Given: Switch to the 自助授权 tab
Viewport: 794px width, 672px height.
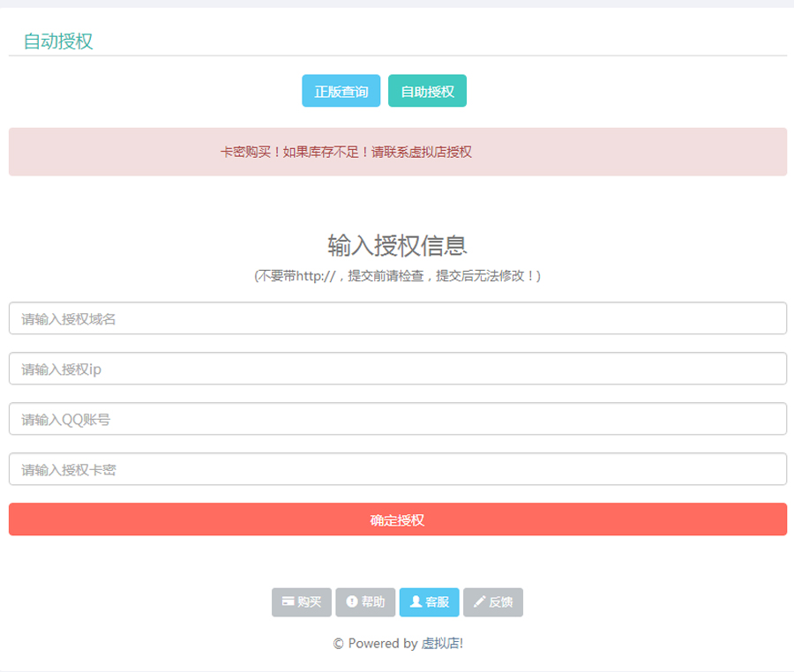Looking at the screenshot, I should pos(427,91).
